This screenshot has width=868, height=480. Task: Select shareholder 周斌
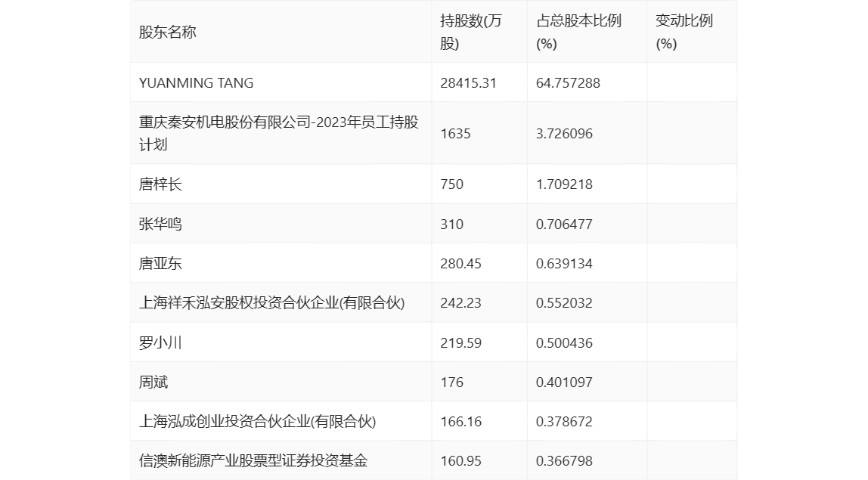[x=153, y=382]
